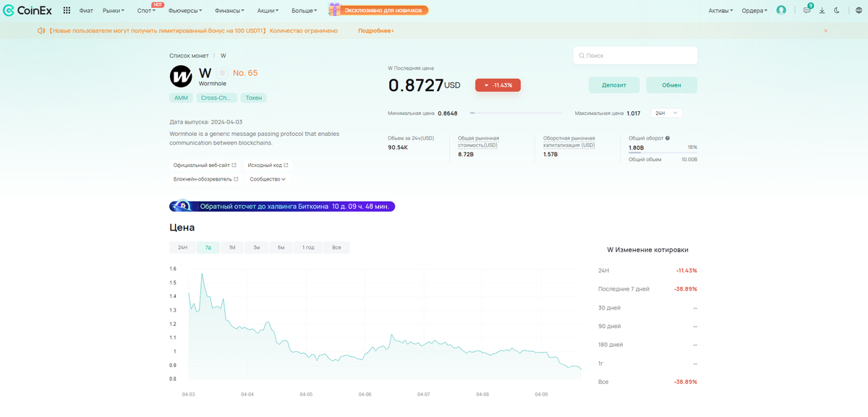Open the apps grid menu icon

coord(67,11)
